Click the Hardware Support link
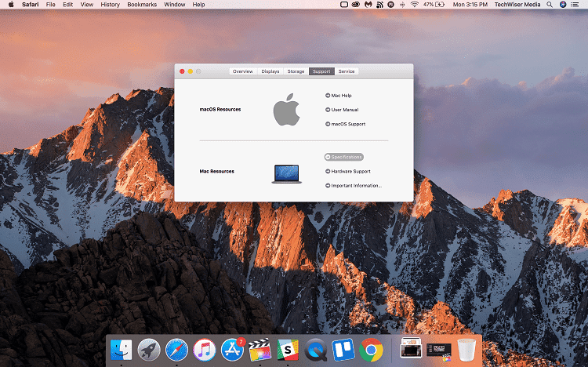This screenshot has height=367, width=588. click(x=350, y=171)
